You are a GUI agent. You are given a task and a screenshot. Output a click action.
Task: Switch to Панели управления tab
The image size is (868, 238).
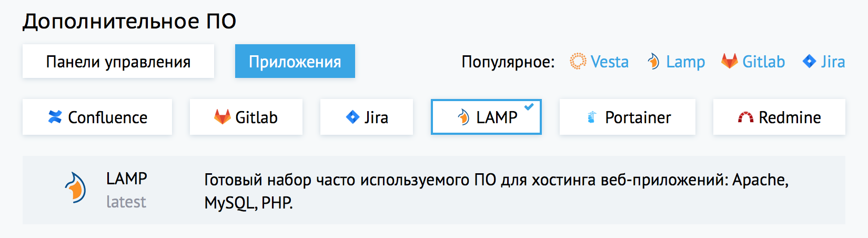118,61
